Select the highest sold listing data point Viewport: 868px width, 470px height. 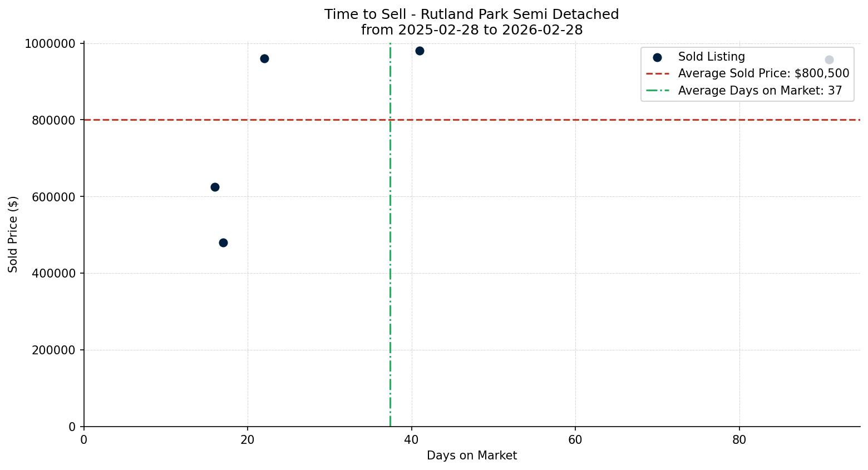[x=419, y=51]
